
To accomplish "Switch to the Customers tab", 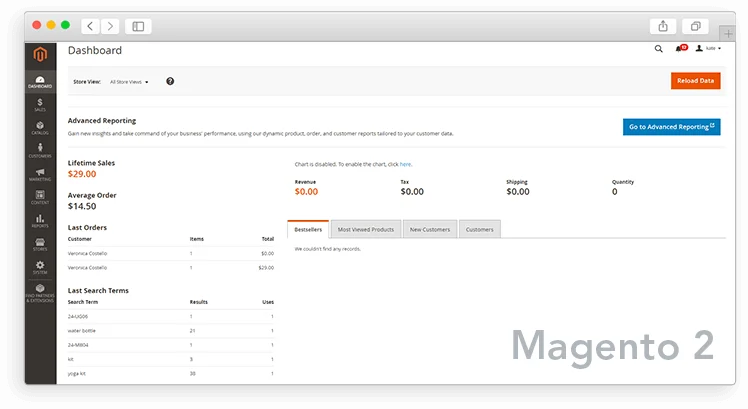I will [x=479, y=230].
